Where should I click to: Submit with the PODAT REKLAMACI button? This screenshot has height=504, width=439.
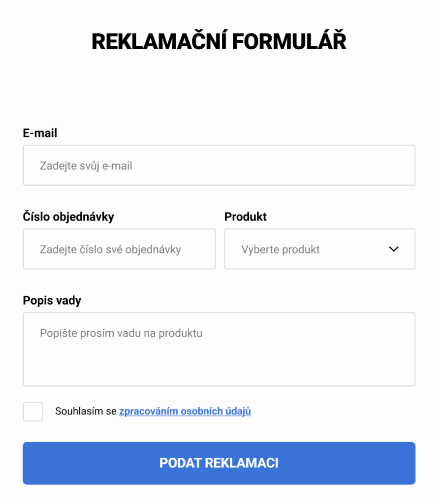219,463
